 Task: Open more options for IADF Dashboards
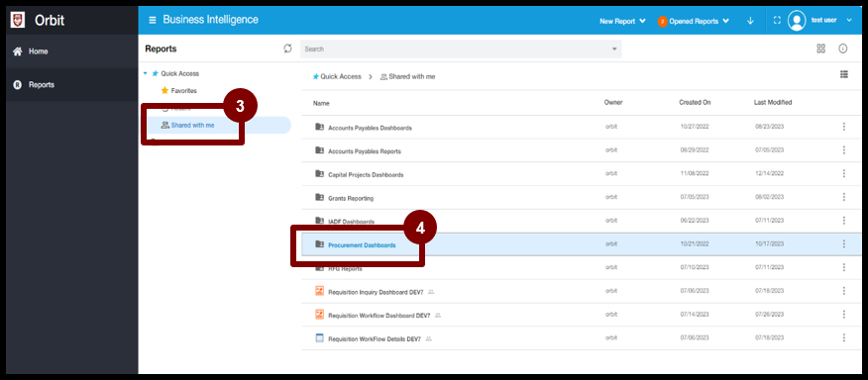[x=843, y=220]
